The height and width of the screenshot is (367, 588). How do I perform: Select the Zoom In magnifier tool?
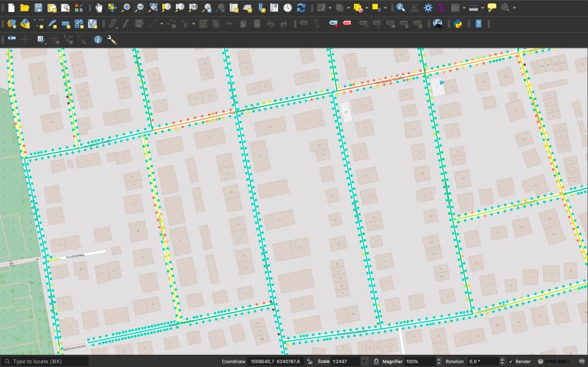pyautogui.click(x=127, y=8)
